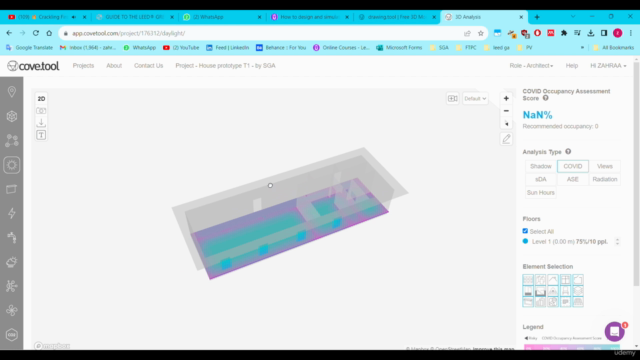This screenshot has height=360, width=640.
Task: Open the leed ga bookmarks folder
Action: click(497, 48)
